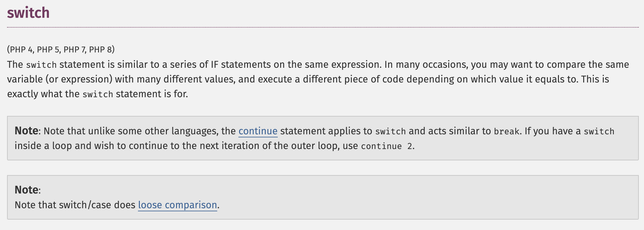Click 'switch' code in 'The switch statement'

click(41, 65)
